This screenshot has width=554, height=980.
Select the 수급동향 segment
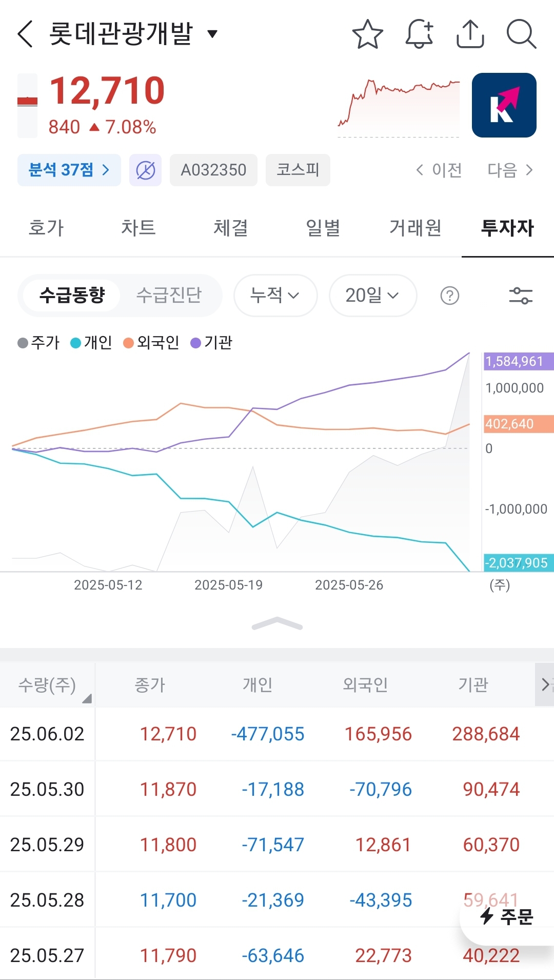pos(72,295)
